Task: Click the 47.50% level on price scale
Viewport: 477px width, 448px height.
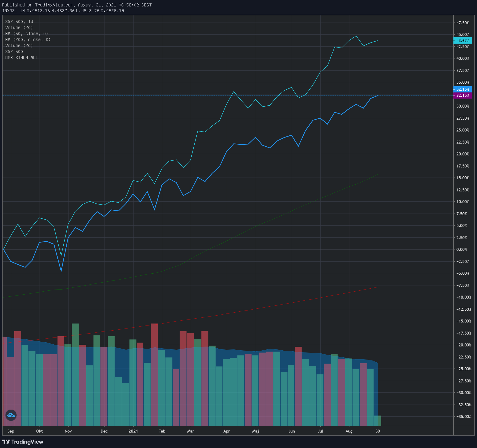Action: click(x=463, y=23)
